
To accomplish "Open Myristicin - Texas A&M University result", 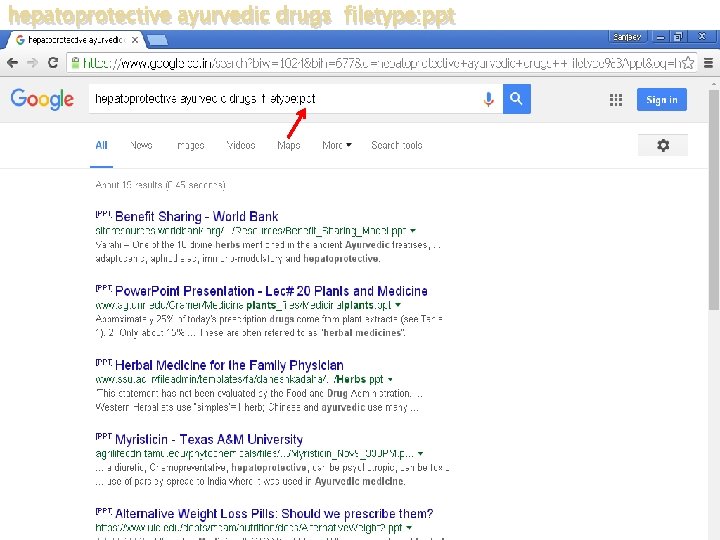I will [x=209, y=439].
